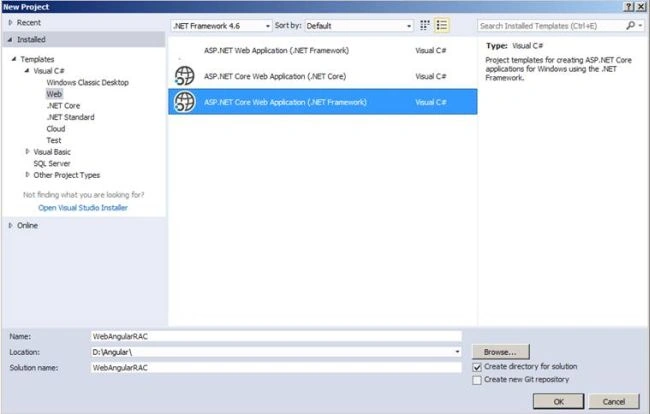Open the Location path dropdown arrow
The height and width of the screenshot is (414, 650).
457,352
